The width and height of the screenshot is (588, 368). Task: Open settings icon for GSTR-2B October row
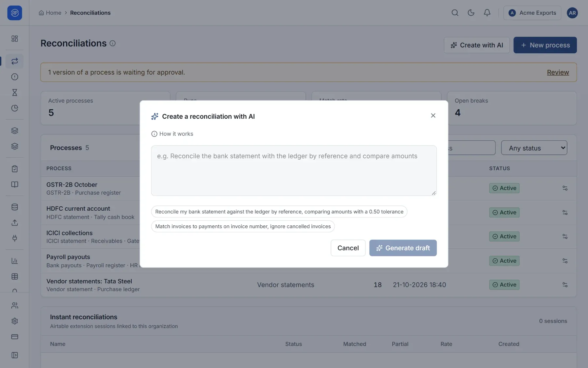click(x=565, y=188)
